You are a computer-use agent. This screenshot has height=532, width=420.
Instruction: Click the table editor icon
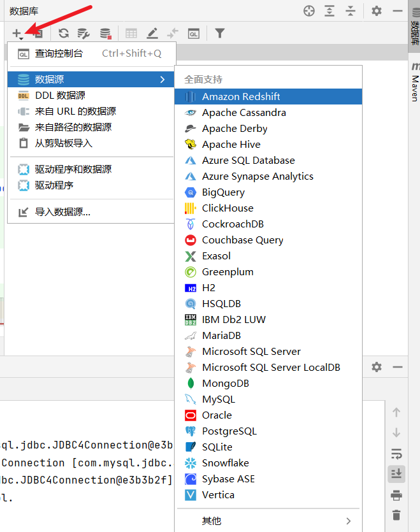point(131,33)
